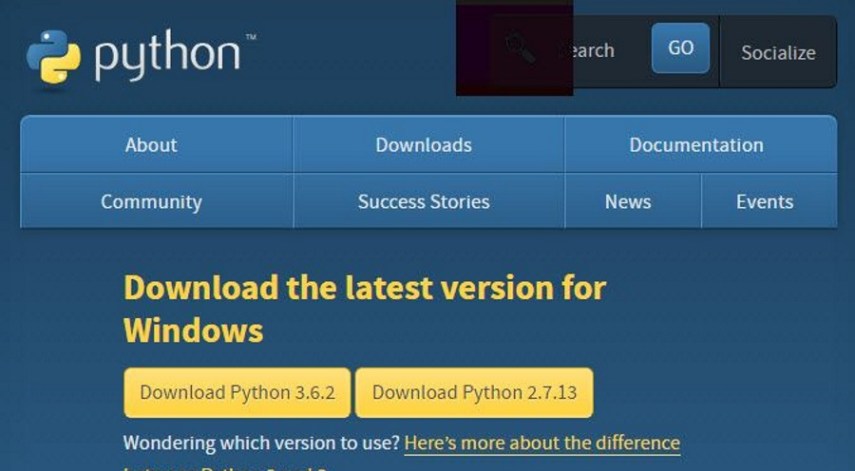Viewport: 855px width, 471px height.
Task: Click the "Download the latest version for" heading
Action: (364, 288)
